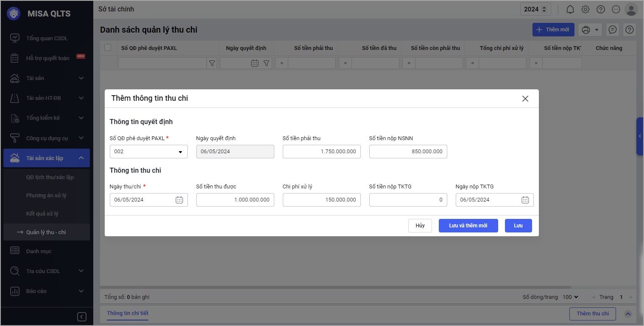Open the Số QĐ phê duyệt PAXL dropdown
Screen dimensions: 644x326
tap(180, 152)
